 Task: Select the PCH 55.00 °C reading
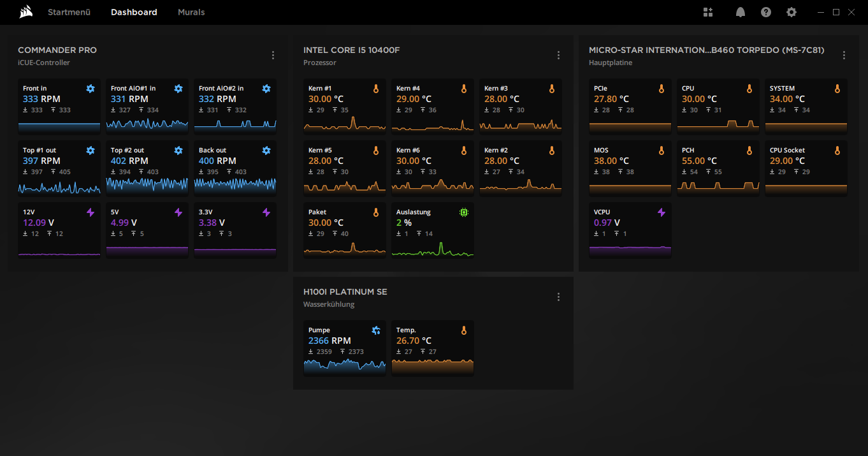(699, 161)
